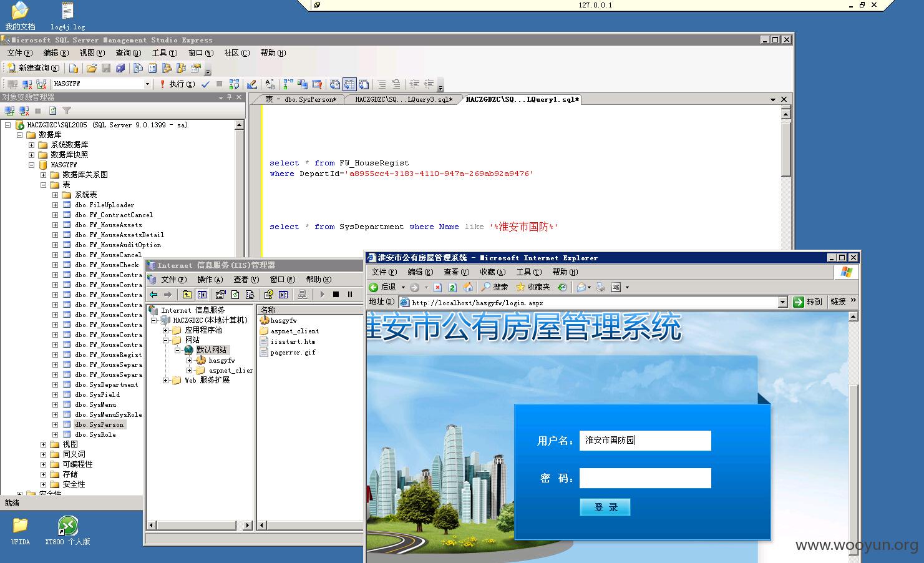Select dbo.FileUploader table in Object Explorer
The image size is (924, 563).
(x=104, y=205)
